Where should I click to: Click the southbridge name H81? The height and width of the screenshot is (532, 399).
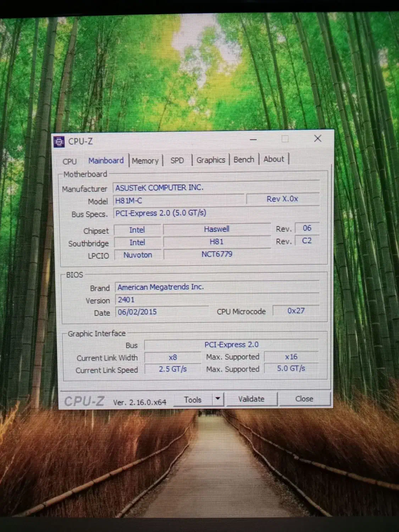click(217, 242)
